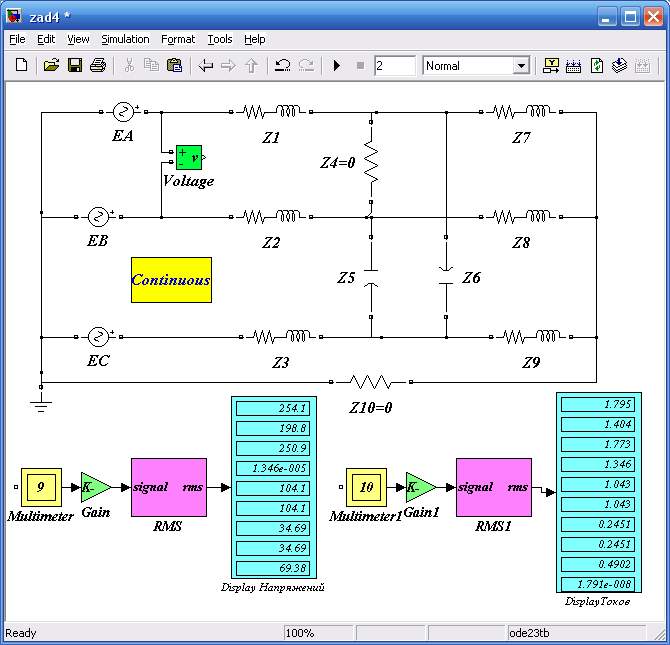
Task: Select the EB voltage source block
Action: coord(98,217)
